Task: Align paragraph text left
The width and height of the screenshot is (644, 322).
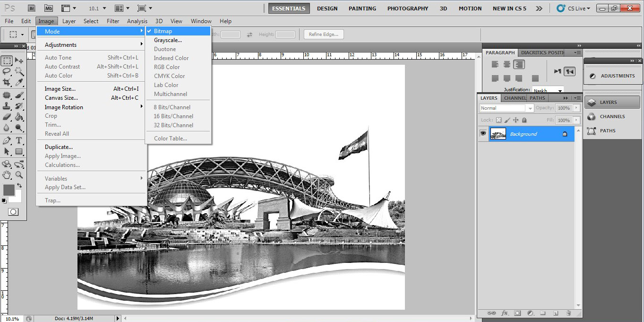Action: point(495,65)
